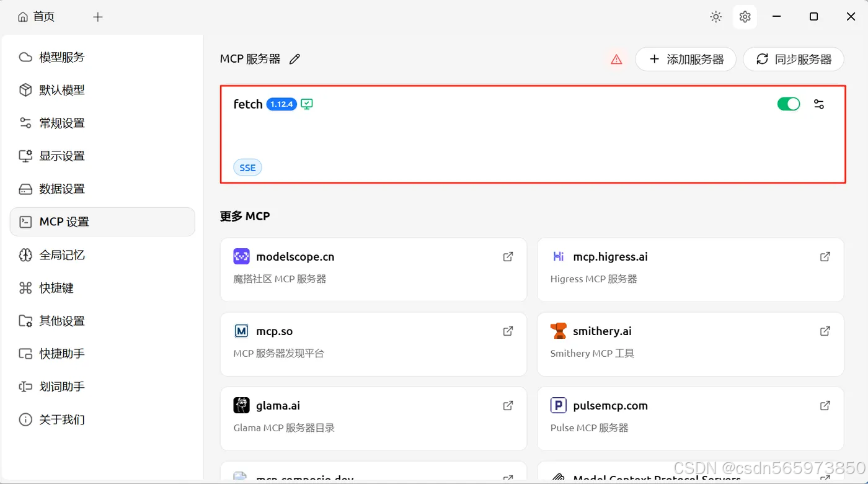Open 默认模型 settings
The height and width of the screenshot is (484, 868).
pyautogui.click(x=102, y=90)
